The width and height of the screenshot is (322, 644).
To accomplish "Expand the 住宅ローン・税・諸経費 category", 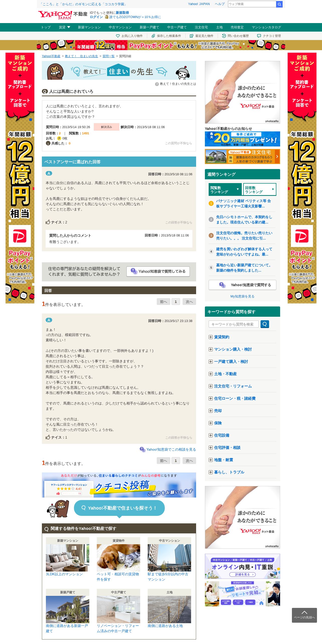I will point(211,398).
